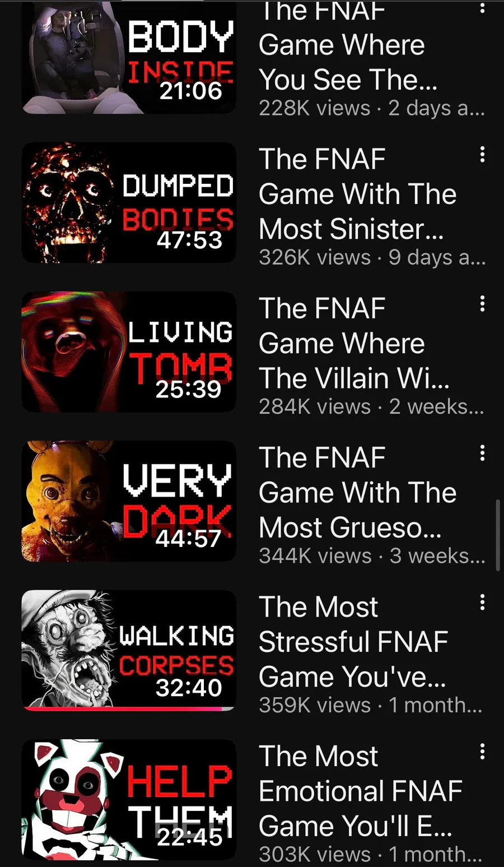Open the Help Them thumbnail video
Viewport: 504px width, 867px height.
(x=129, y=800)
